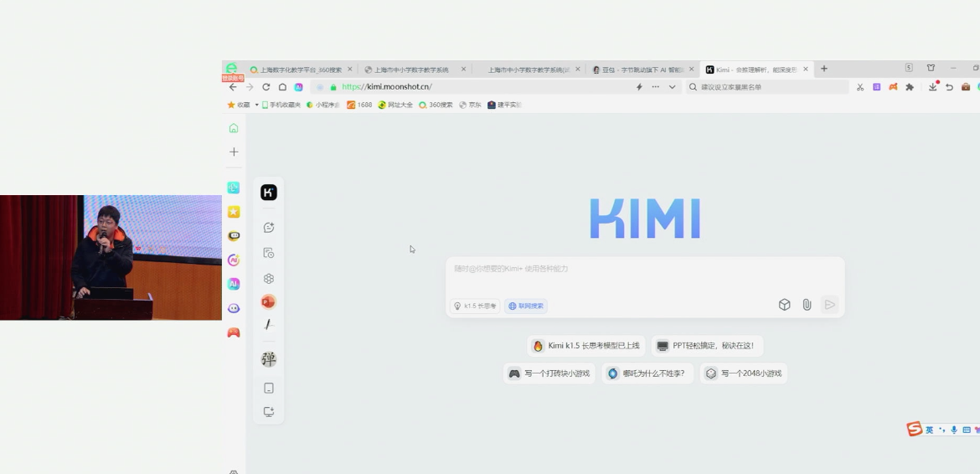980x474 pixels.
Task: Click browser sidebar home icon
Action: tap(234, 128)
